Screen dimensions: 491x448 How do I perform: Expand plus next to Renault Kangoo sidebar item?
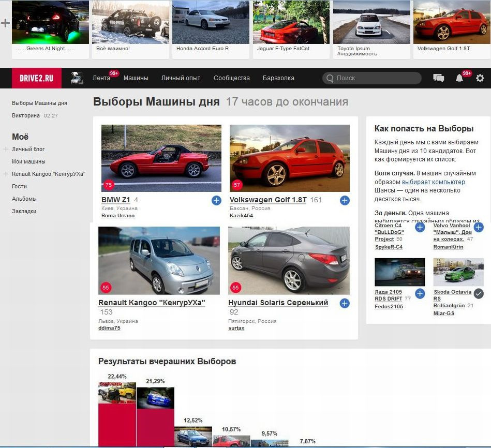6,174
